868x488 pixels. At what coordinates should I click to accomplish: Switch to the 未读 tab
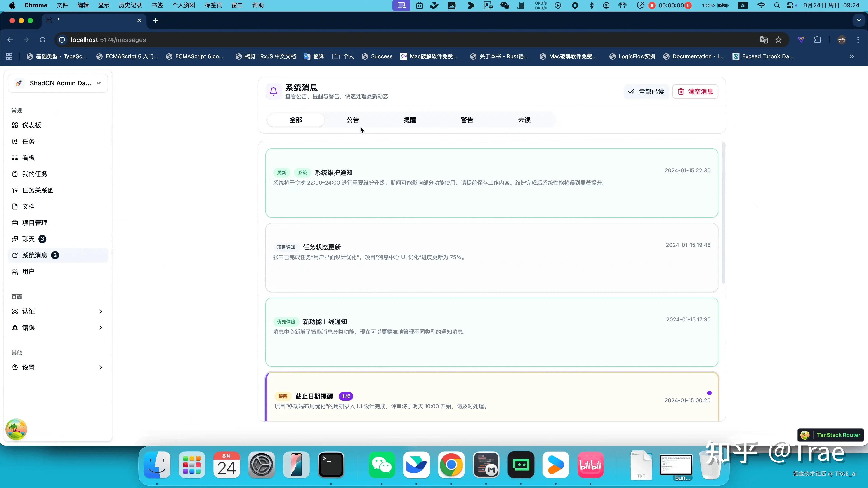pyautogui.click(x=524, y=120)
